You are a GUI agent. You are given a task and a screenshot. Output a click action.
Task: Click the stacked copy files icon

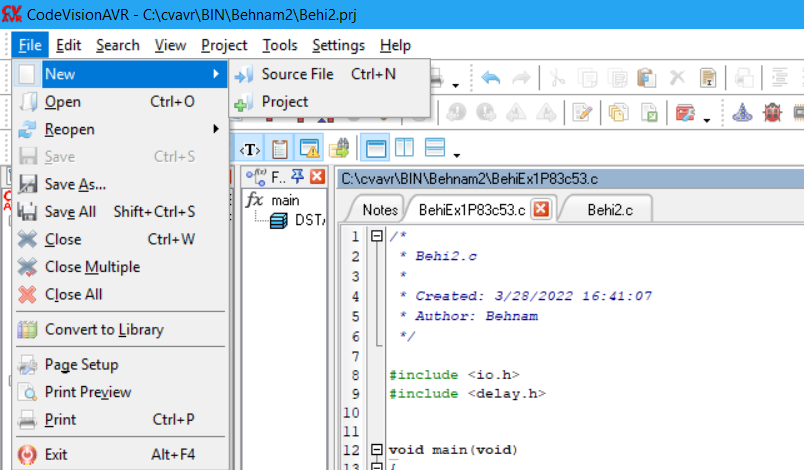pos(618,112)
